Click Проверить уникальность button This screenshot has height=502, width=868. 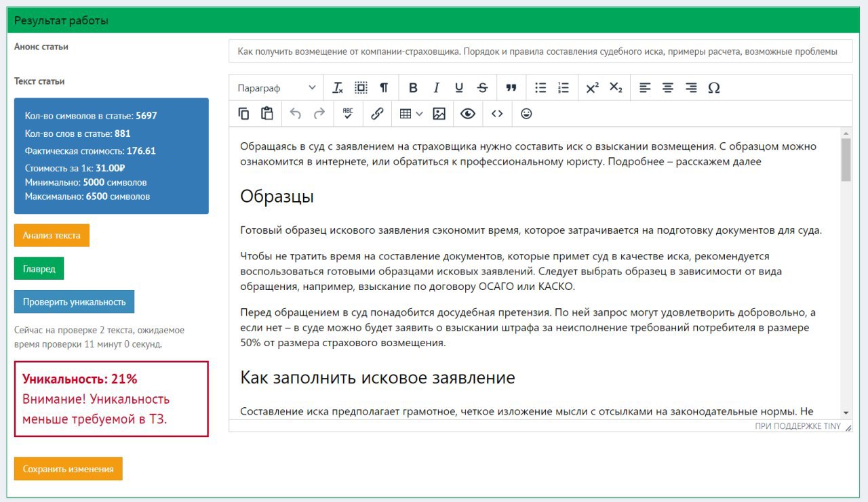[75, 302]
